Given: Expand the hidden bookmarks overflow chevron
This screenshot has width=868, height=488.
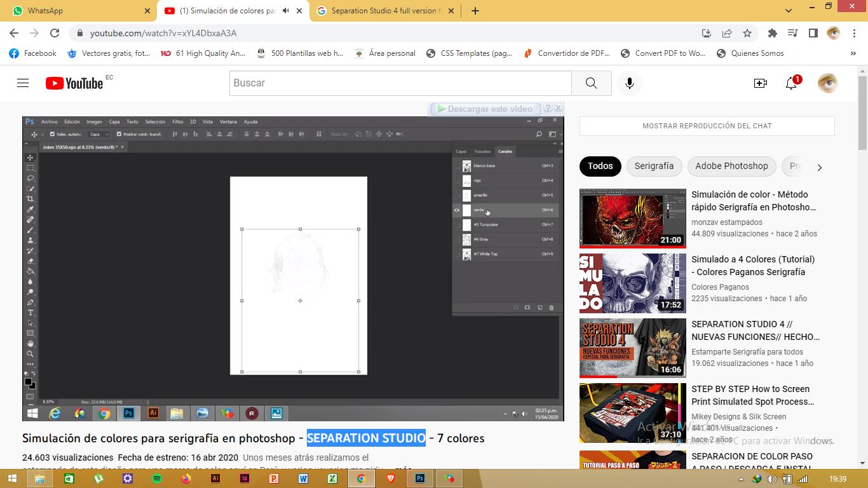Looking at the screenshot, I should [x=853, y=53].
